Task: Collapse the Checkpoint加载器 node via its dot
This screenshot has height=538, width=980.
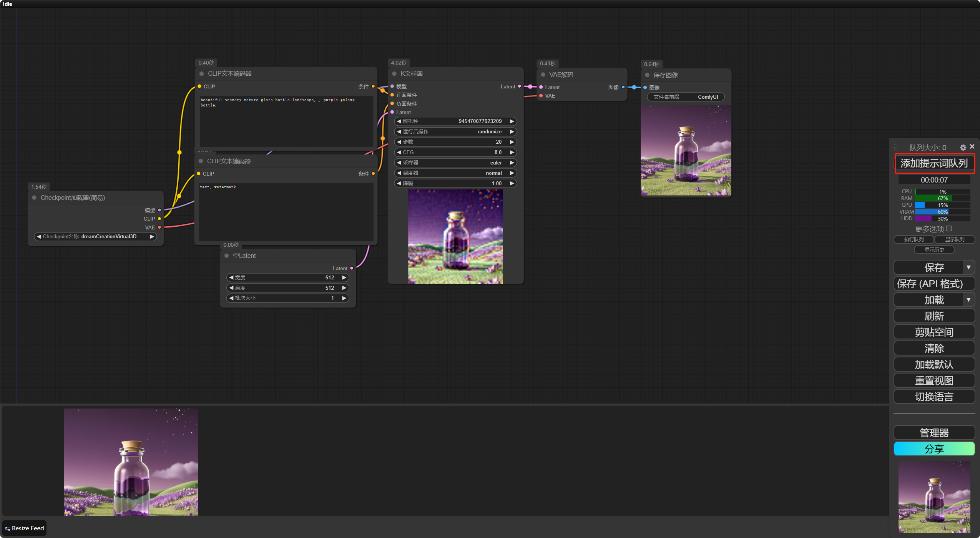Action: 34,198
